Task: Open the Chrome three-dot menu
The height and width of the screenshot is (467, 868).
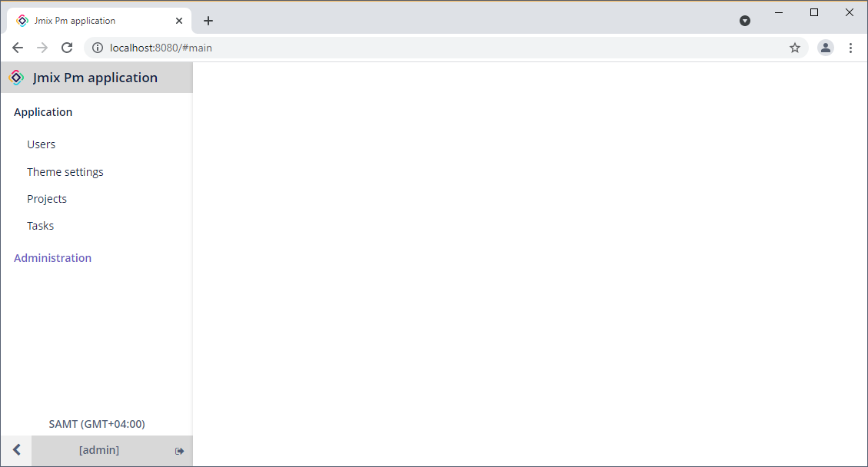Action: (x=851, y=48)
